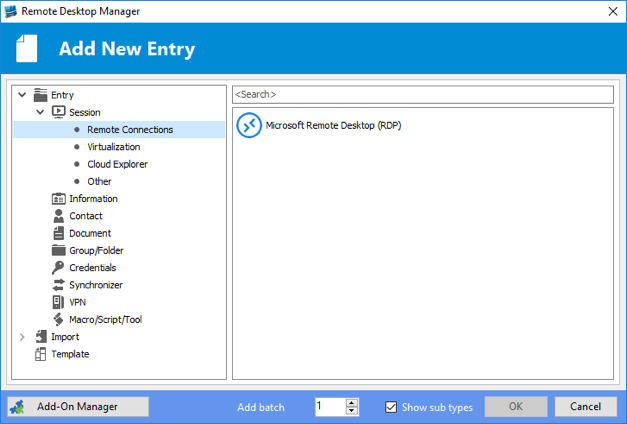The height and width of the screenshot is (424, 627).
Task: Select the Document entry type
Action: (x=90, y=233)
